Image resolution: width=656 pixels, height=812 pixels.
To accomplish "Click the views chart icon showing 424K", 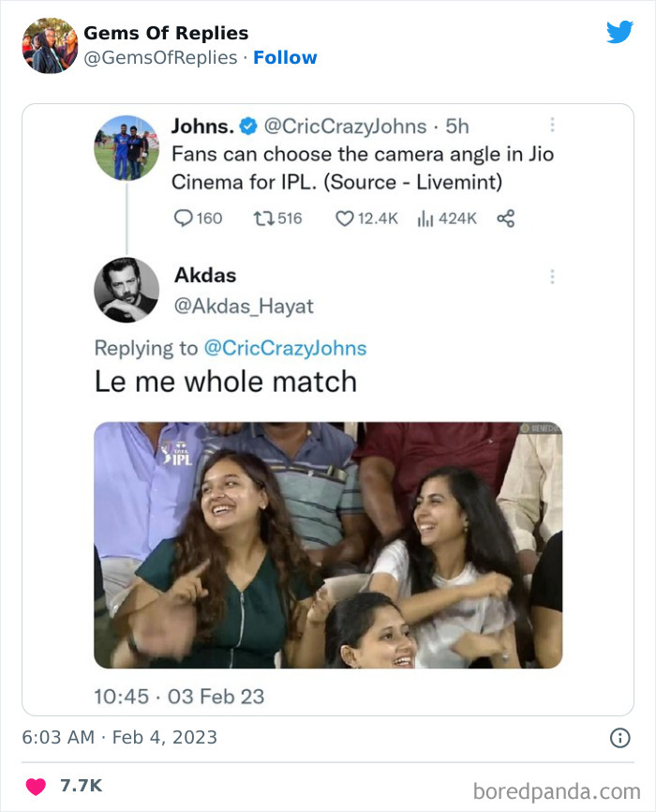I will pyautogui.click(x=423, y=218).
